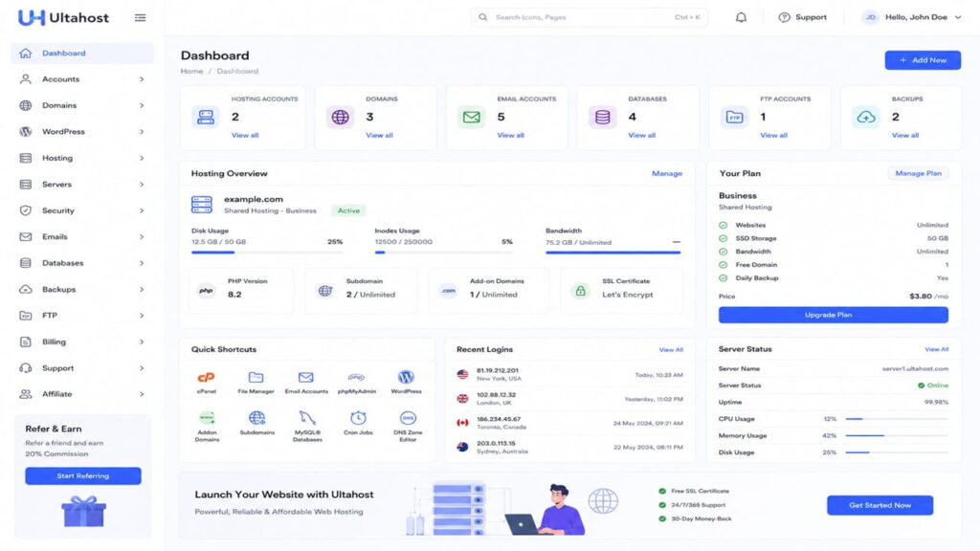Expand the Hosting sidebar menu

(82, 158)
